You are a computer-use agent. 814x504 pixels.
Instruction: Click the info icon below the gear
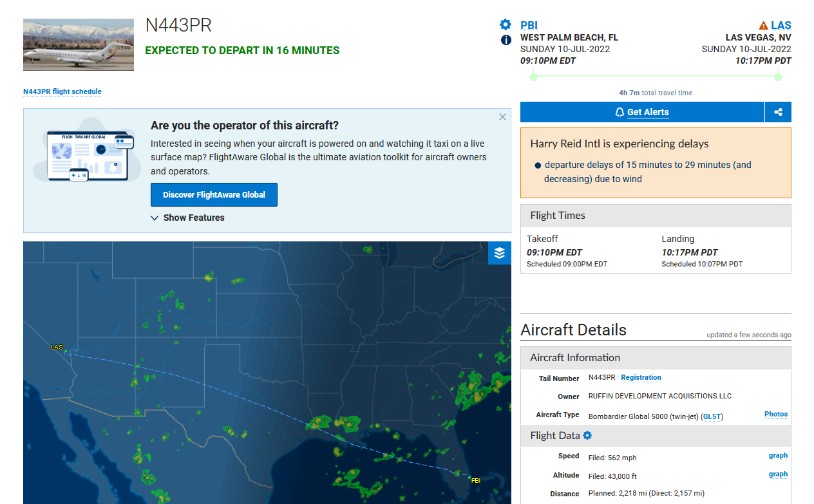[506, 40]
